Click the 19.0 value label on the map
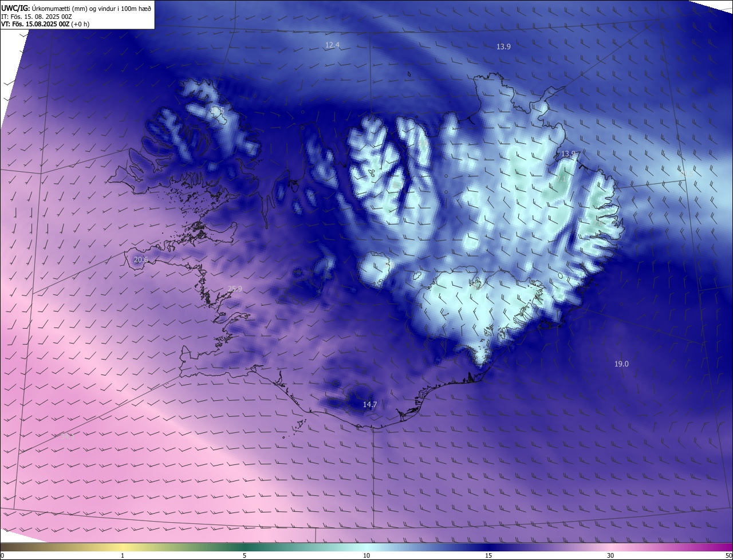 click(621, 364)
